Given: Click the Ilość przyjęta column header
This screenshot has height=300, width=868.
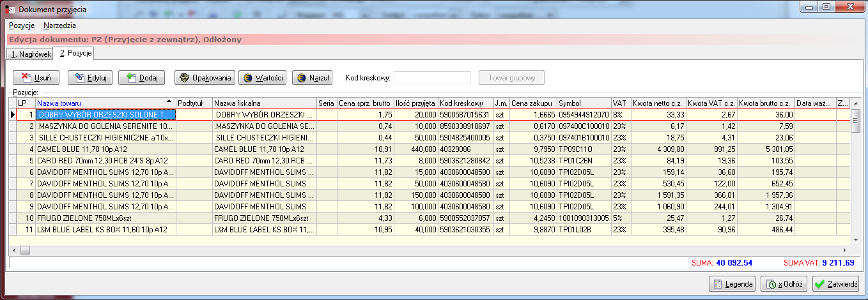Looking at the screenshot, I should [x=415, y=103].
